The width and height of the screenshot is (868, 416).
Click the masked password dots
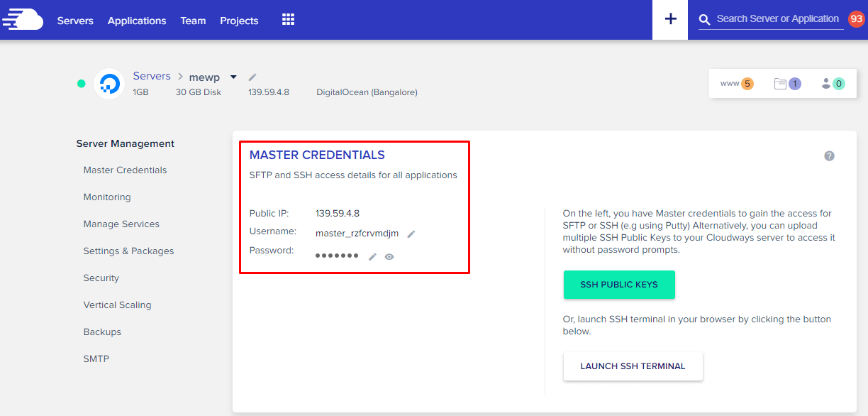[337, 256]
